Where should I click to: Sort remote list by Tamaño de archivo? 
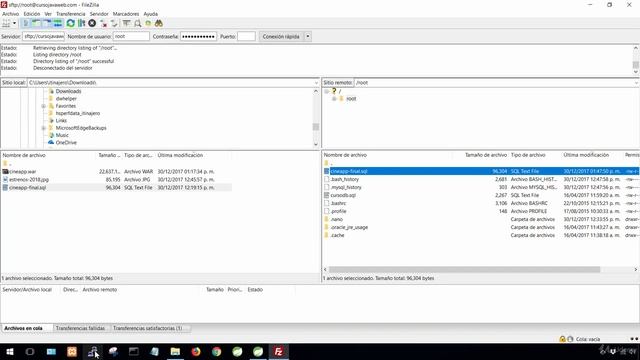pyautogui.click(x=486, y=155)
